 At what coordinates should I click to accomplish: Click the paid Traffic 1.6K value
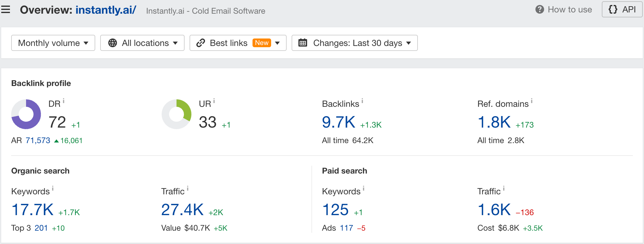[494, 210]
